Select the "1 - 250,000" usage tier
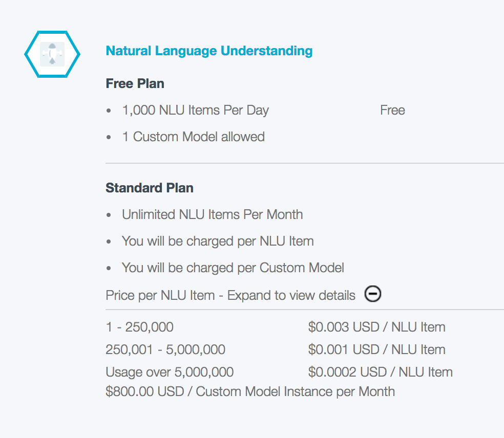 pyautogui.click(x=139, y=327)
